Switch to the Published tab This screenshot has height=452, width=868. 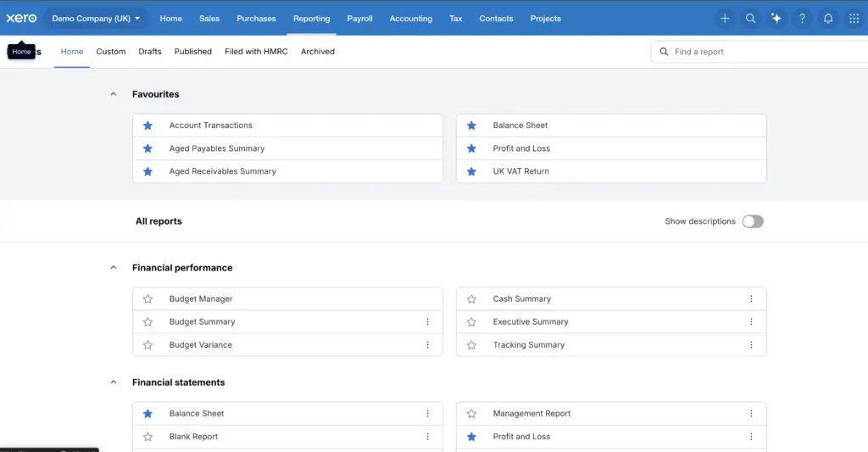[x=193, y=52]
